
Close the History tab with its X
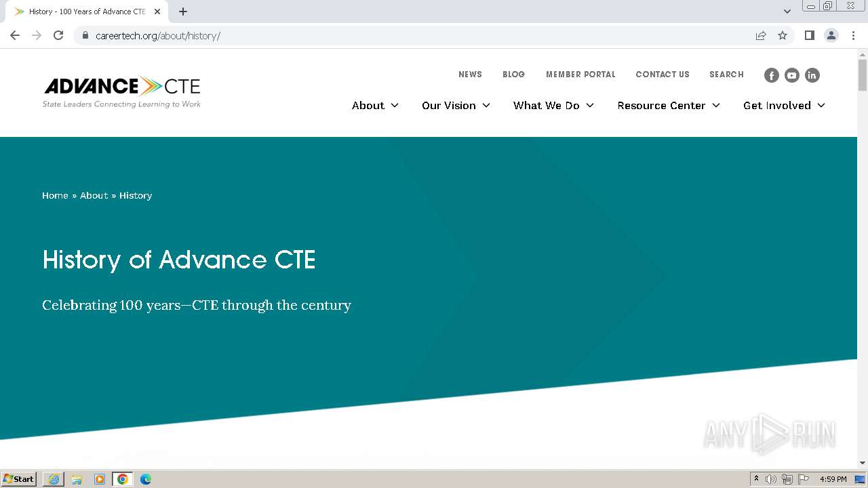click(157, 12)
